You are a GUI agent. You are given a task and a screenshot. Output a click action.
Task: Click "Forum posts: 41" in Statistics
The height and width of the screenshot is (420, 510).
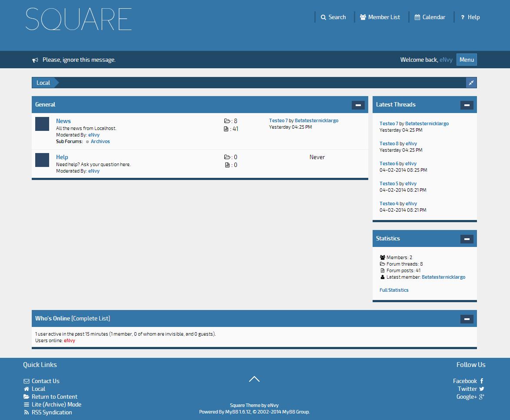click(x=403, y=271)
